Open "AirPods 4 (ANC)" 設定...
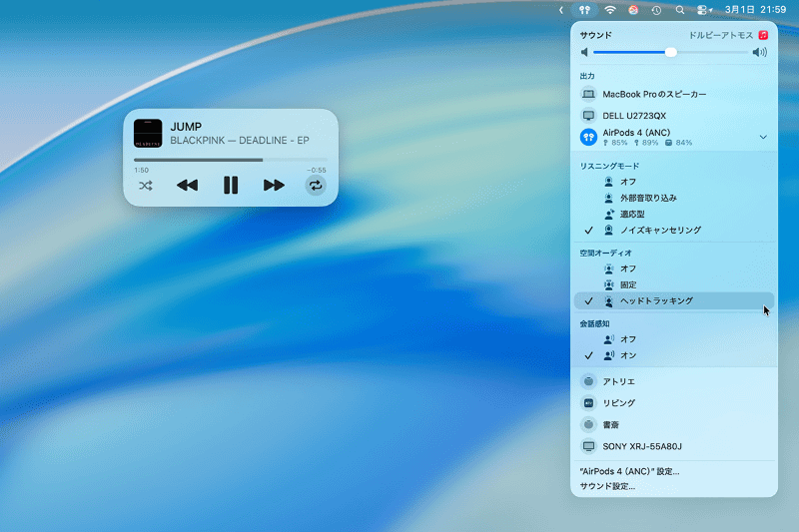 [x=629, y=471]
